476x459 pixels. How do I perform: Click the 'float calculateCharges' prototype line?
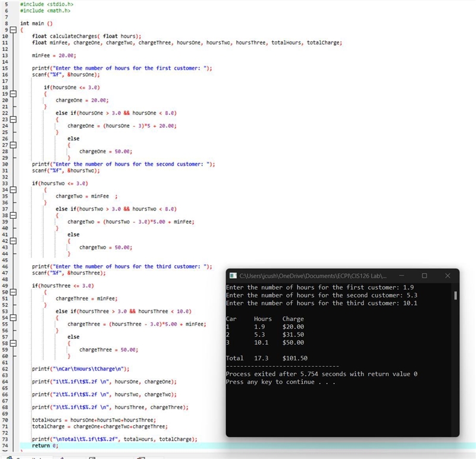86,36
